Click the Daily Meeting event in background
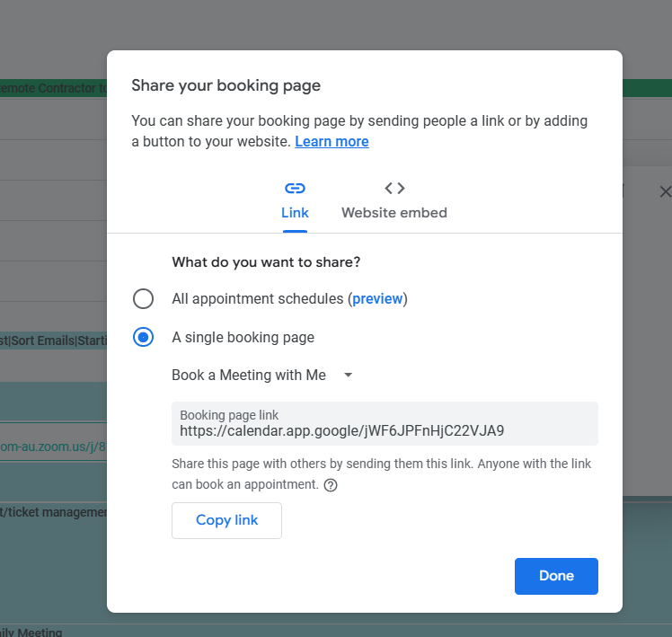Screen dimensions: 672x637 point(31,632)
